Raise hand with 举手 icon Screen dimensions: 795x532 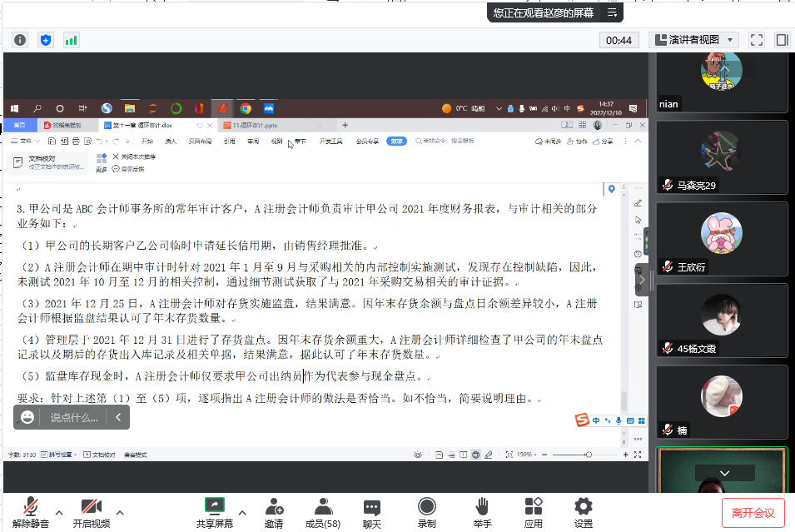[482, 513]
